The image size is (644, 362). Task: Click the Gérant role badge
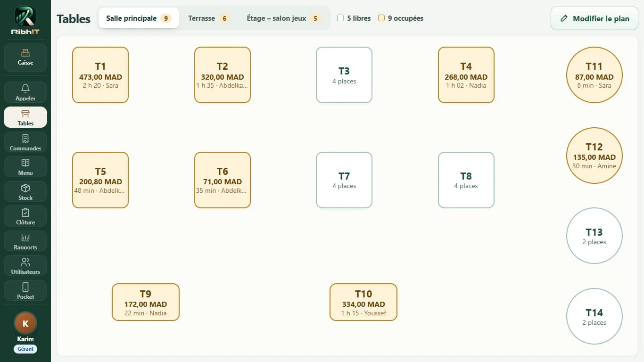coord(25,349)
